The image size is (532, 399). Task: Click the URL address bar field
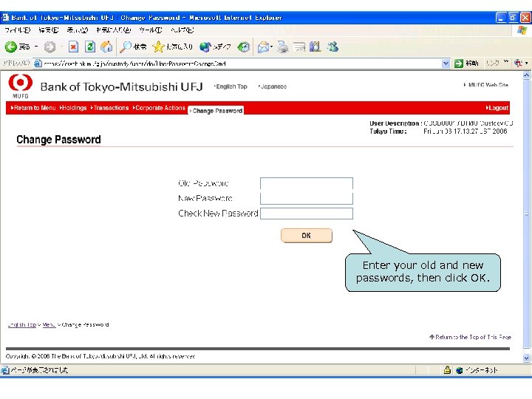pyautogui.click(x=237, y=64)
